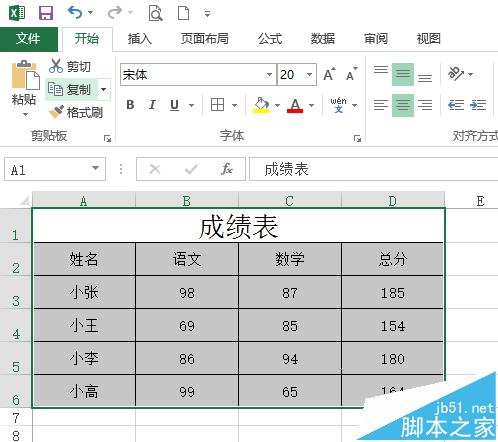Image resolution: width=498 pixels, height=442 pixels.
Task: Increase font size with large A
Action: pyautogui.click(x=330, y=74)
